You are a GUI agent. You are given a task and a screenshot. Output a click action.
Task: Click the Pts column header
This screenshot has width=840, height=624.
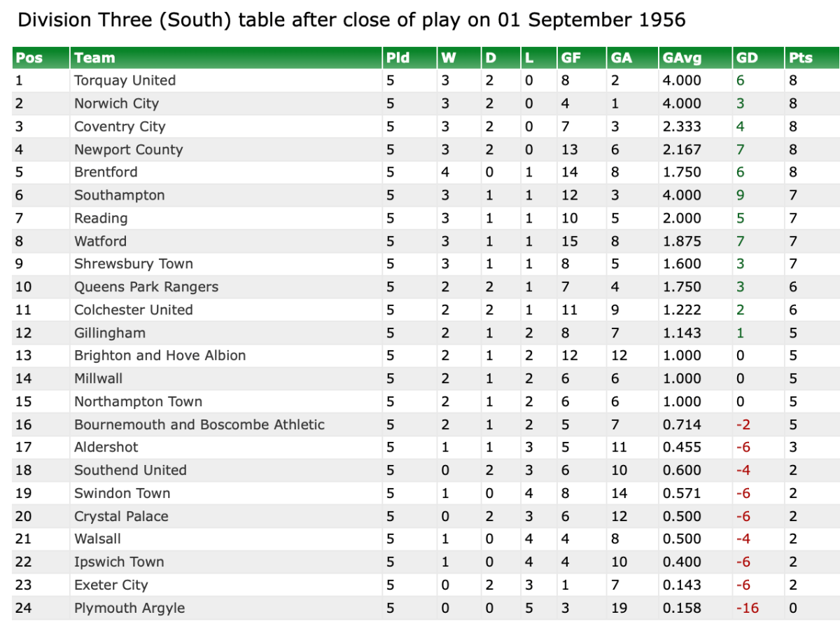[x=801, y=58]
